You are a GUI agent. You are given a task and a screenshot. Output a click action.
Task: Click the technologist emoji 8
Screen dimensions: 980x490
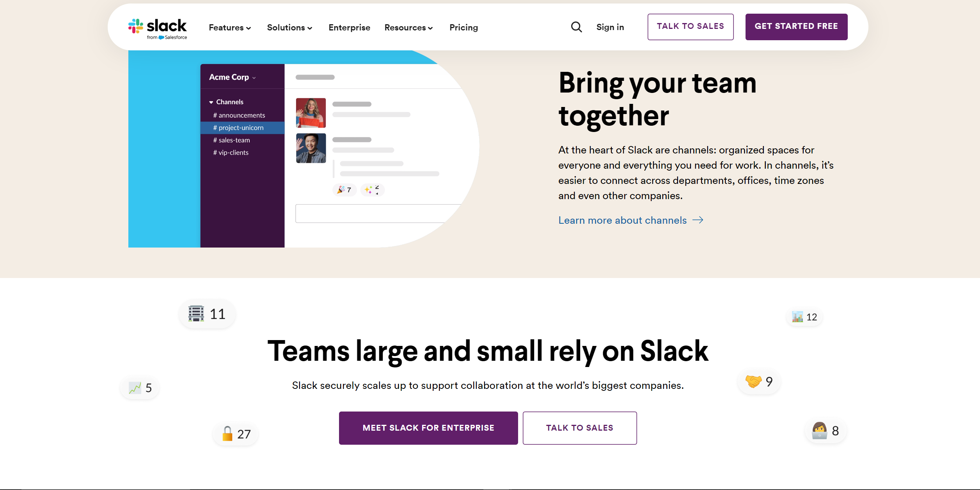point(826,431)
